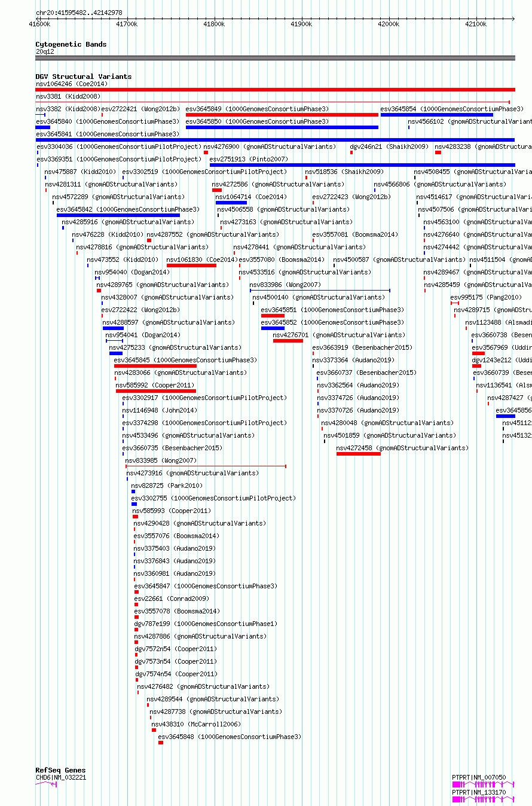Select nsv585992 (Cooper2011) label
The image size is (532, 806).
coord(155,385)
